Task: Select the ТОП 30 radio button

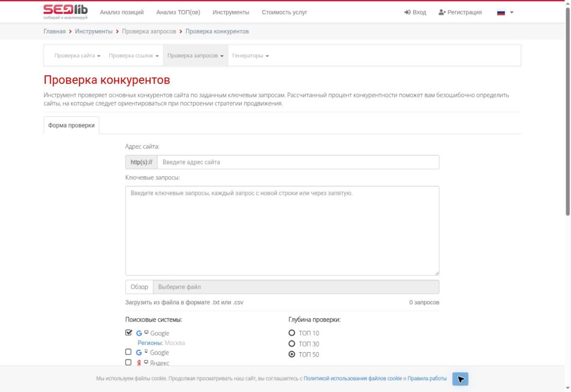Action: [292, 343]
